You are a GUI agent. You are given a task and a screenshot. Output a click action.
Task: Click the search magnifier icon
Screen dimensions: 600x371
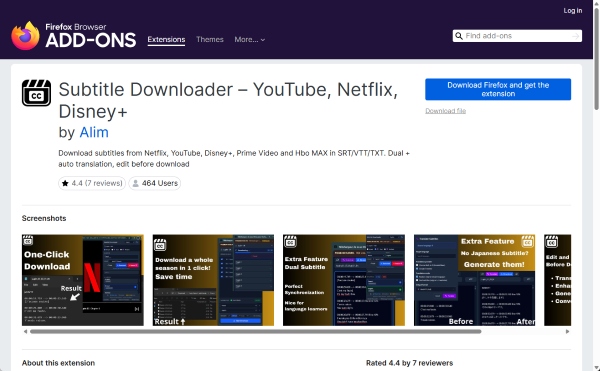pos(458,36)
